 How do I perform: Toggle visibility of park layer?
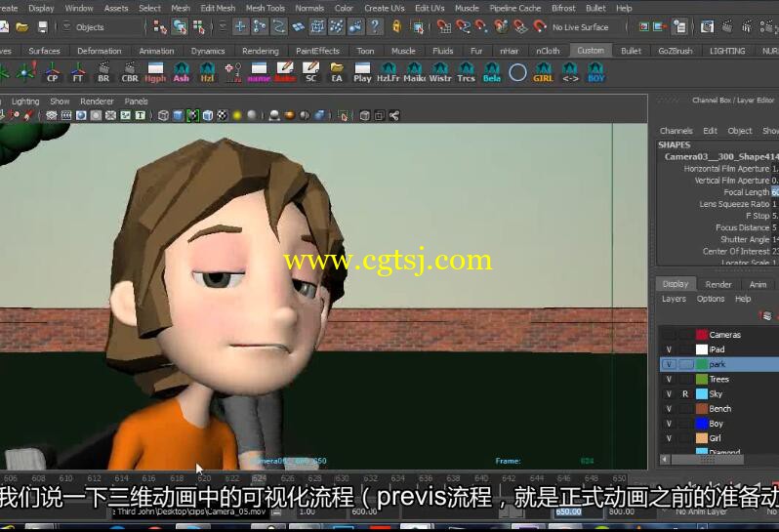click(x=669, y=365)
